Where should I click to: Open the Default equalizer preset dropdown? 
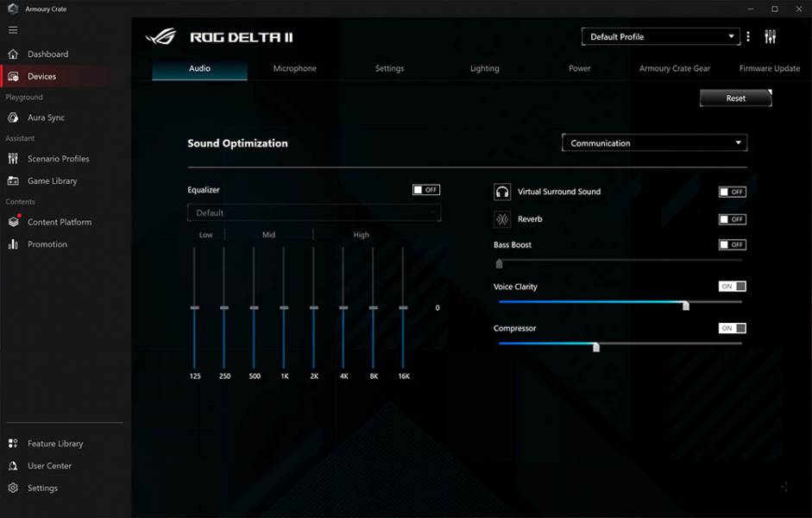314,213
